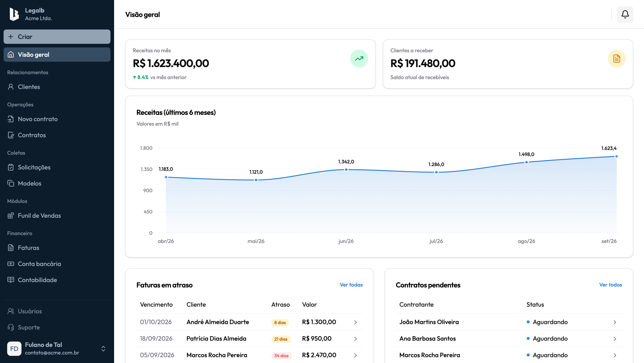Image resolution: width=644 pixels, height=363 pixels.
Task: Click the R$ 1.300,00 invoice value
Action: tap(319, 322)
